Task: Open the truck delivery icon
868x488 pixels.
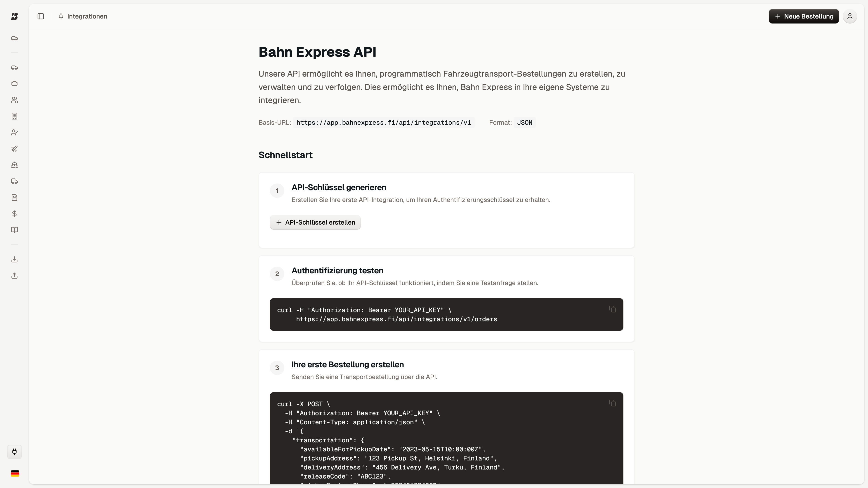Action: point(14,181)
